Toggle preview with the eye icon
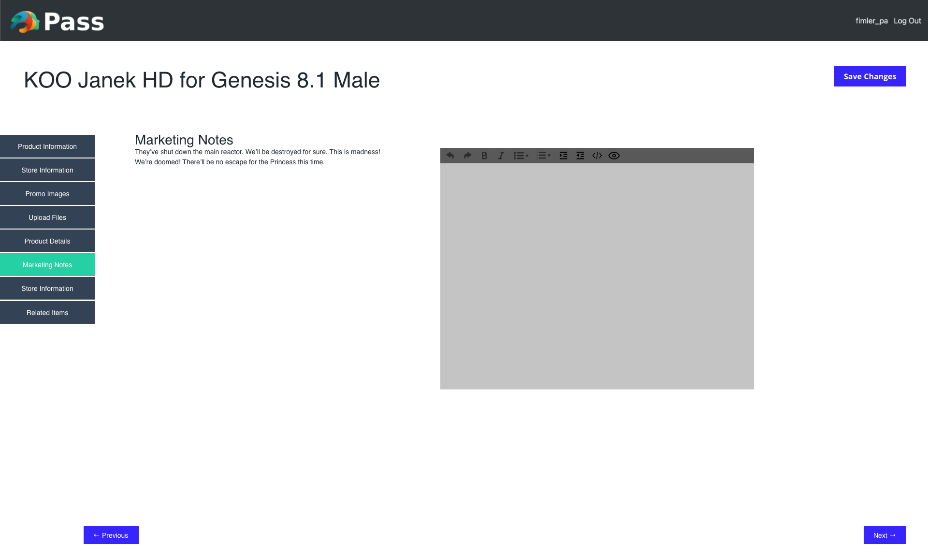Viewport: 928px width, 560px height. [x=614, y=156]
